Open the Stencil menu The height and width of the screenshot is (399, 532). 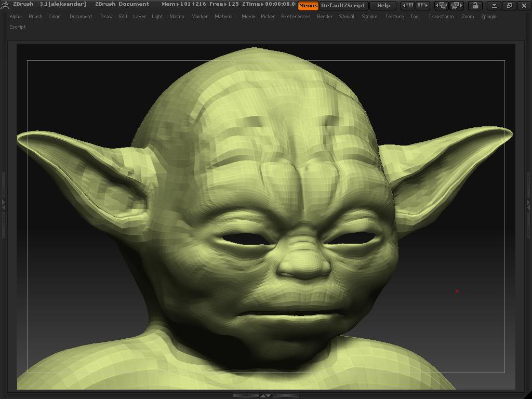(x=347, y=16)
